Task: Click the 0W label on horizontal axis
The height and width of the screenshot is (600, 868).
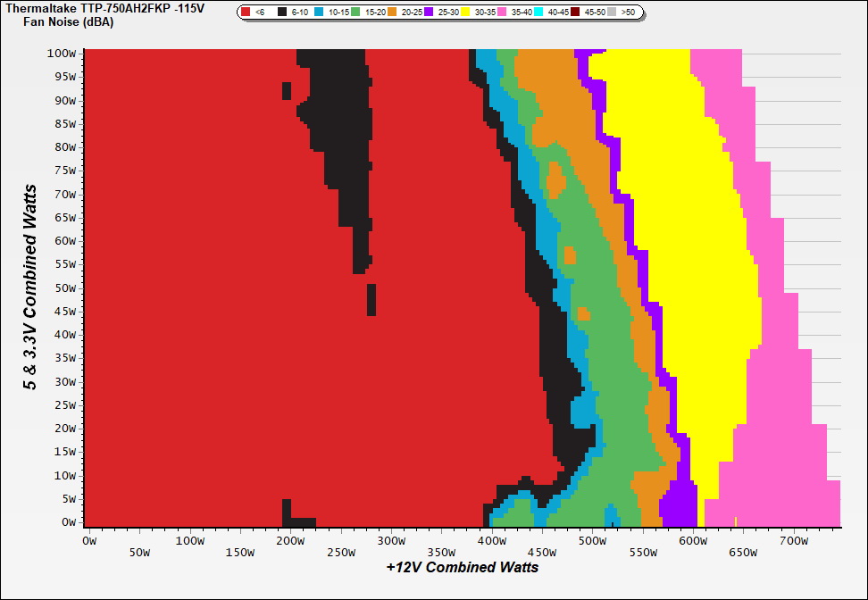Action: 88,540
